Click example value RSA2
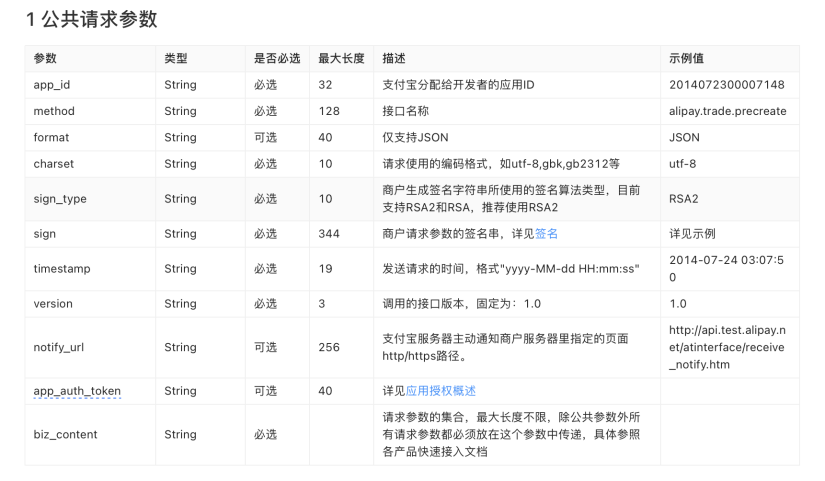 point(683,199)
